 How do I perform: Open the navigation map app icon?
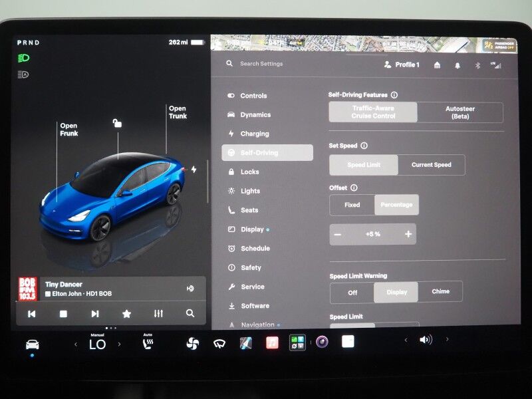click(245, 343)
